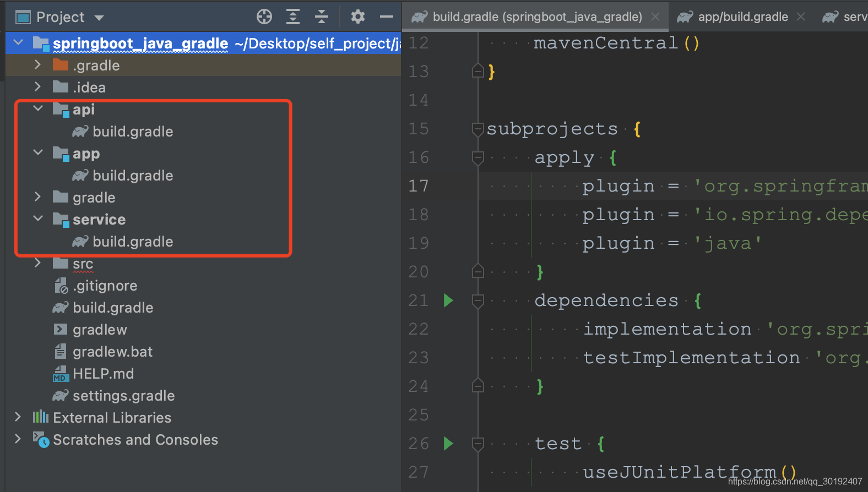Image resolution: width=868 pixels, height=492 pixels.
Task: Select the root build.gradle file below .gitignore
Action: pyautogui.click(x=113, y=308)
